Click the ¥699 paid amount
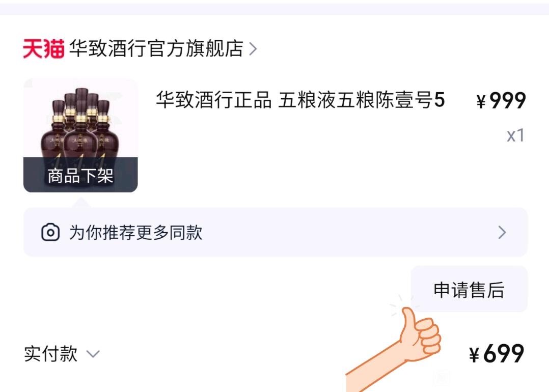The width and height of the screenshot is (549, 392). [x=497, y=353]
